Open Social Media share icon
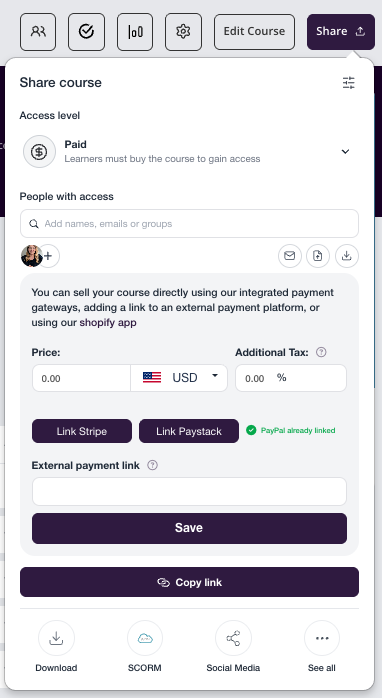Viewport: 382px width, 698px height. [x=233, y=638]
